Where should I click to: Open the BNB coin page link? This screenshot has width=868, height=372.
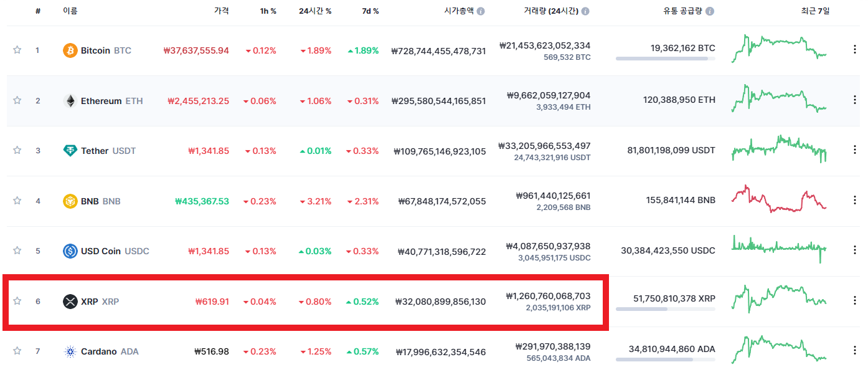click(101, 201)
